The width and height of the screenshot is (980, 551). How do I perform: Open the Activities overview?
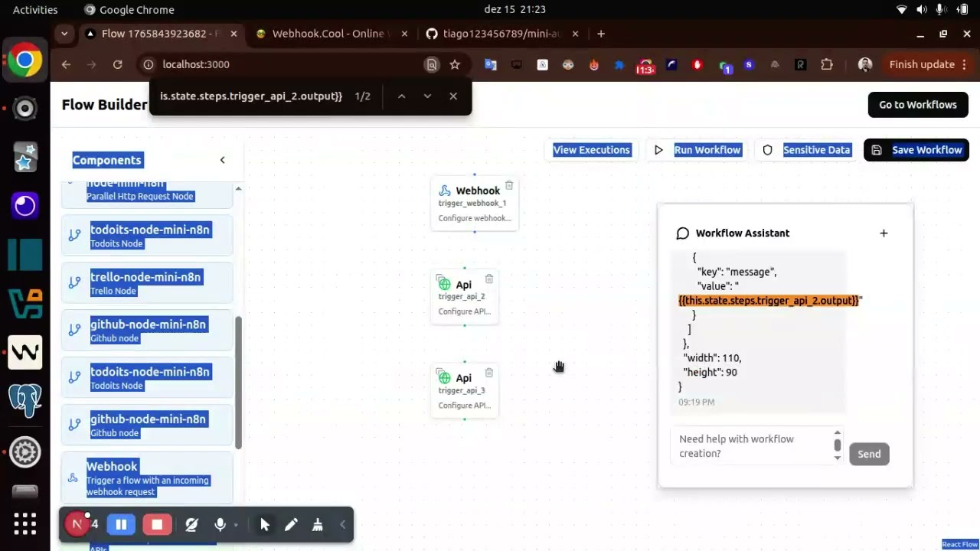35,9
